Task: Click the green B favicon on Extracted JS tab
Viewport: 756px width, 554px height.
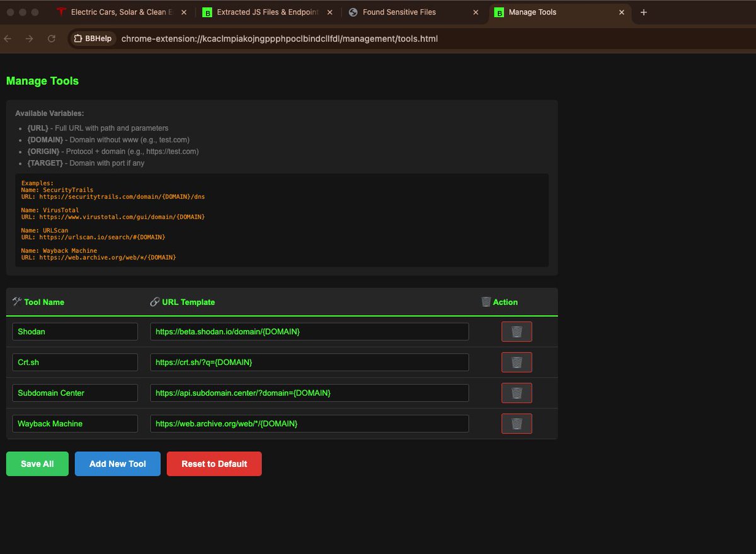Action: tap(207, 12)
